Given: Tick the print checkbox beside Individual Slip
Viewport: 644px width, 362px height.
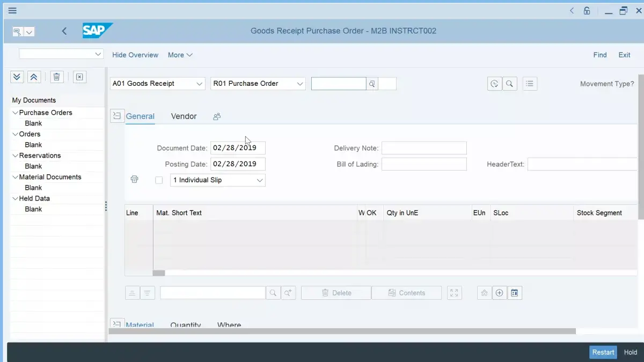Looking at the screenshot, I should pos(159,180).
